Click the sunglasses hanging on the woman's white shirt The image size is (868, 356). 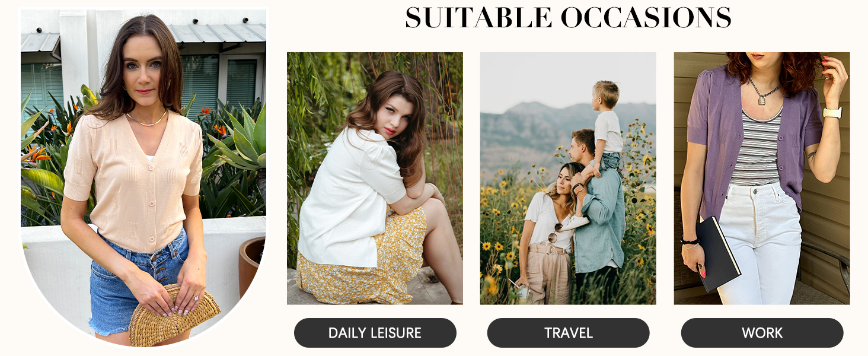(554, 233)
